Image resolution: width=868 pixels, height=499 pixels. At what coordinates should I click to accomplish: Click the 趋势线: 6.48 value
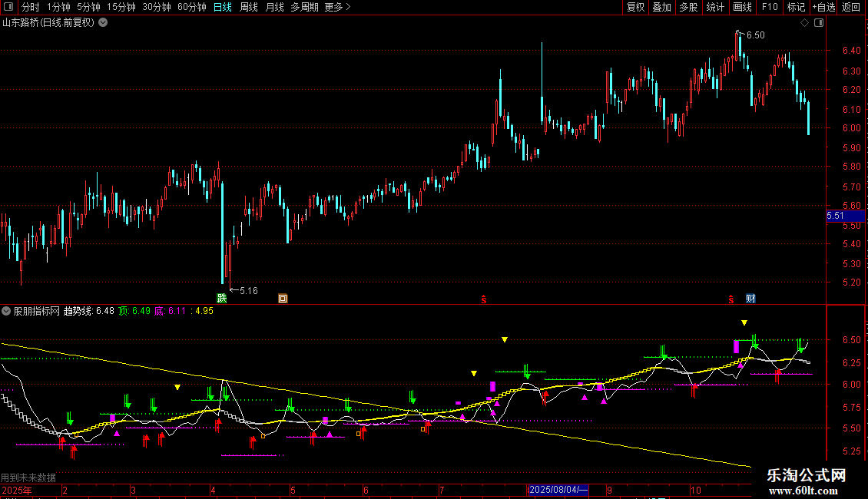pyautogui.click(x=89, y=311)
